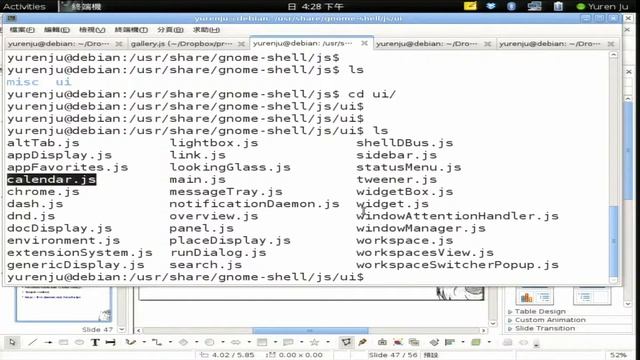Image resolution: width=640 pixels, height=360 pixels.
Task: Select the Rectangle shape tool
Action: tap(64, 342)
